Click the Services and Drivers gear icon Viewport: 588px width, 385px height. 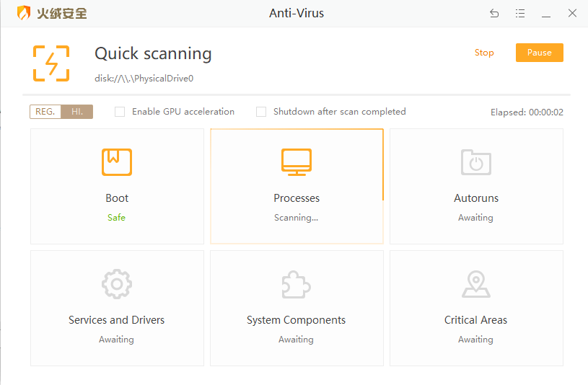[x=117, y=284]
